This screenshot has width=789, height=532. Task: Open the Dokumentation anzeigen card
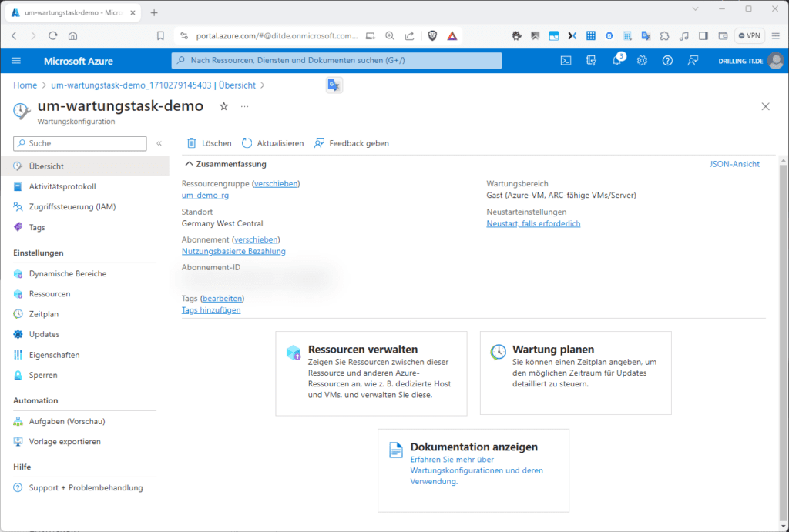tap(474, 470)
